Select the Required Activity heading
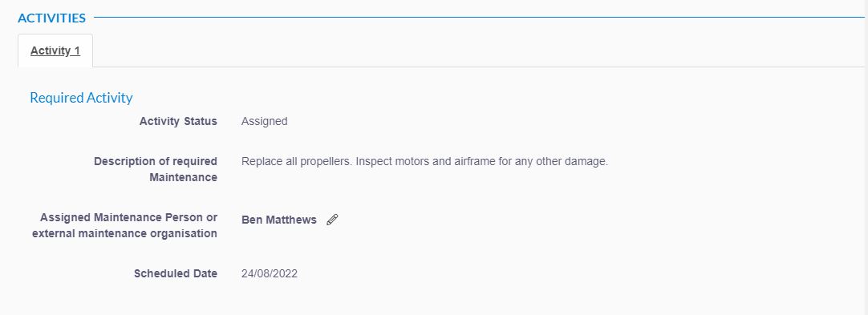The image size is (868, 315). 81,98
